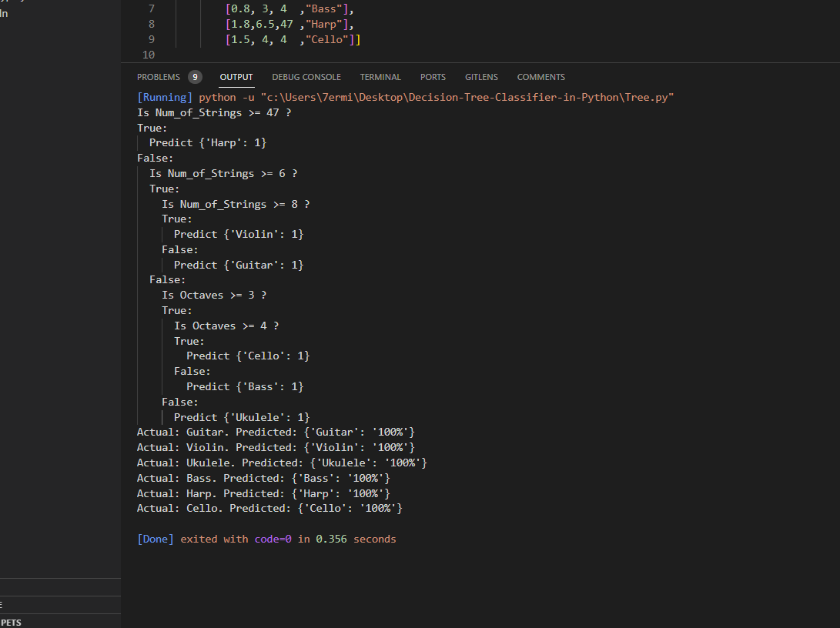Screen dimensions: 840x628
Task: Click the "In" label at top left
Action: (x=4, y=12)
